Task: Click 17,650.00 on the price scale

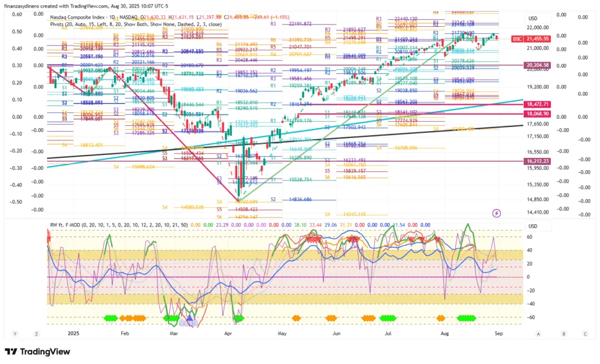Action: (x=538, y=124)
